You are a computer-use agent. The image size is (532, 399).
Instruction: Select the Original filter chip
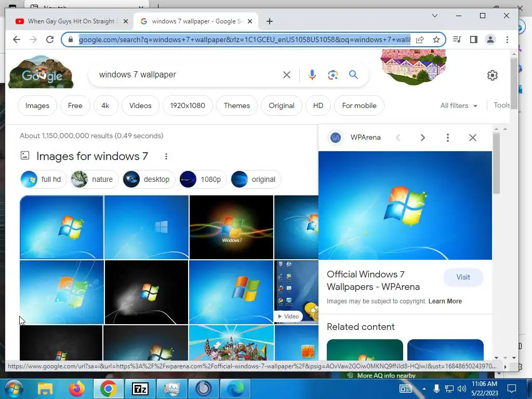point(282,105)
